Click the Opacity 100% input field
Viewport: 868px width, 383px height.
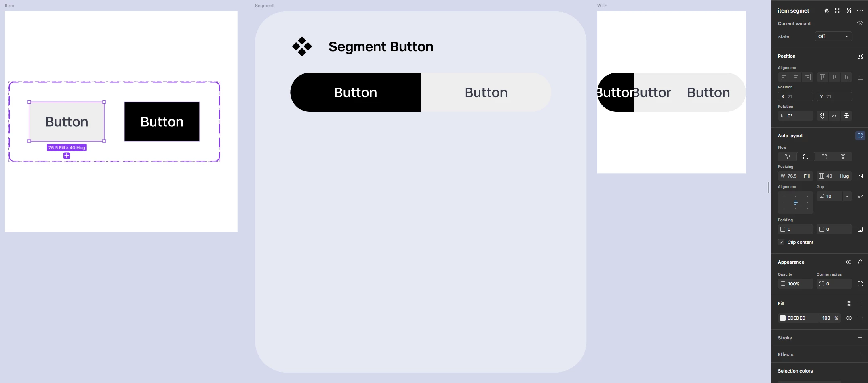tap(795, 284)
